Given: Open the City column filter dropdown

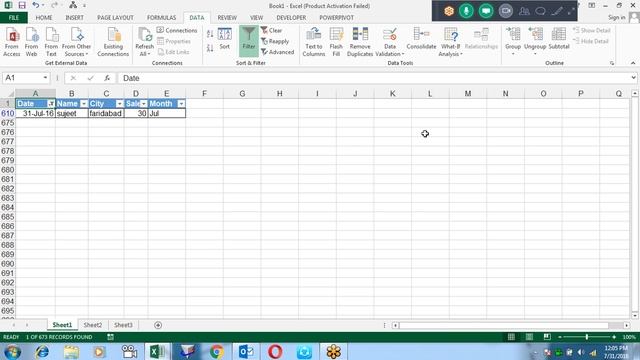Looking at the screenshot, I should (x=119, y=104).
